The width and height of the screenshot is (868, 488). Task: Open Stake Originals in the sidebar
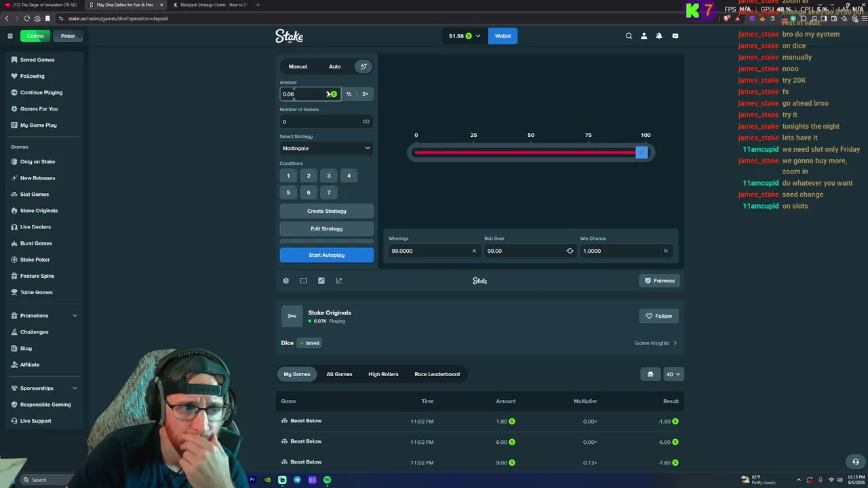click(x=39, y=211)
